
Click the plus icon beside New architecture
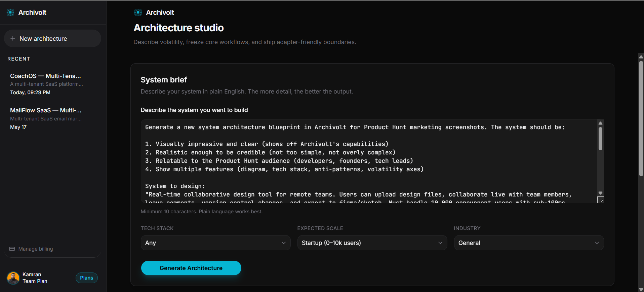tap(13, 38)
